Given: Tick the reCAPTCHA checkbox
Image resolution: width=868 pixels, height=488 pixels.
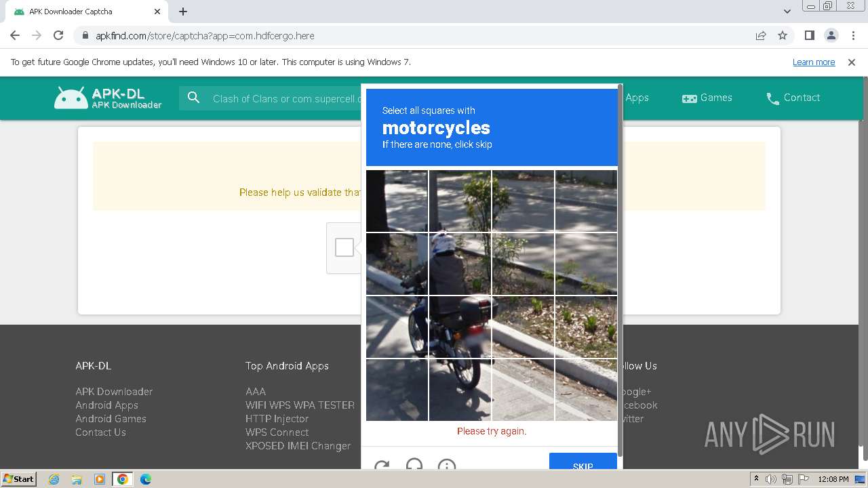Looking at the screenshot, I should pyautogui.click(x=344, y=247).
